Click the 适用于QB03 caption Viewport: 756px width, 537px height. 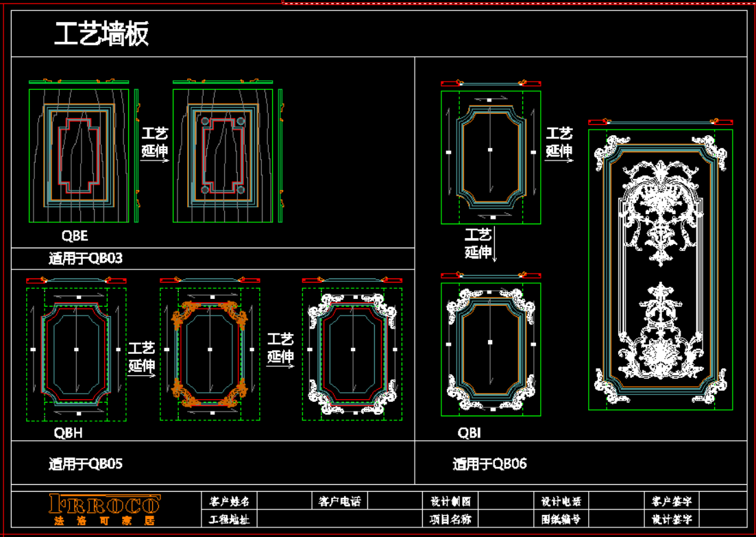click(x=86, y=259)
